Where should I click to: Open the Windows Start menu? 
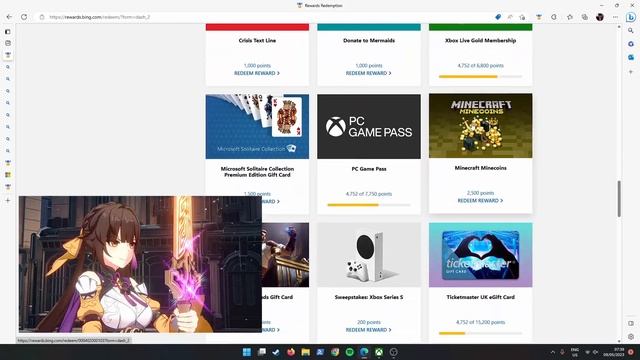click(x=247, y=352)
